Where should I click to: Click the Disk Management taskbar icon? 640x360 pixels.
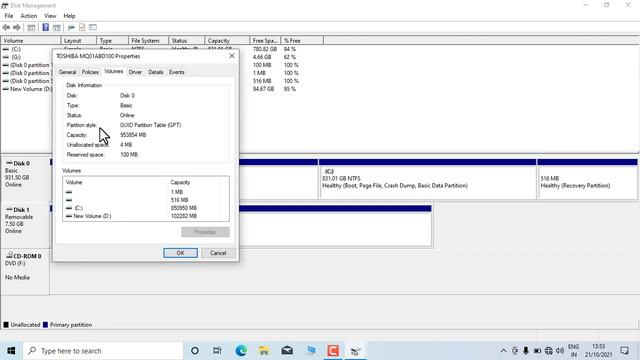[x=356, y=351]
